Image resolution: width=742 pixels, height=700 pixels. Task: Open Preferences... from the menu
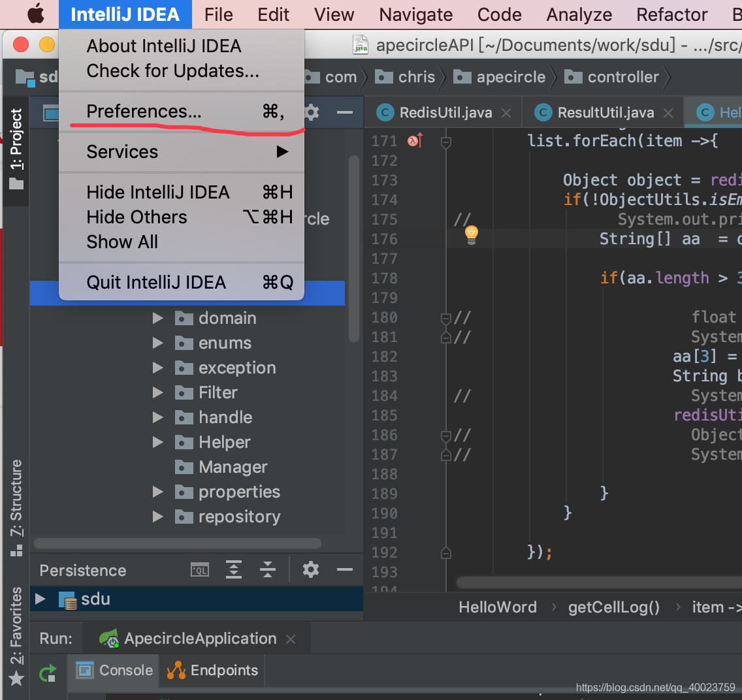pyautogui.click(x=182, y=111)
